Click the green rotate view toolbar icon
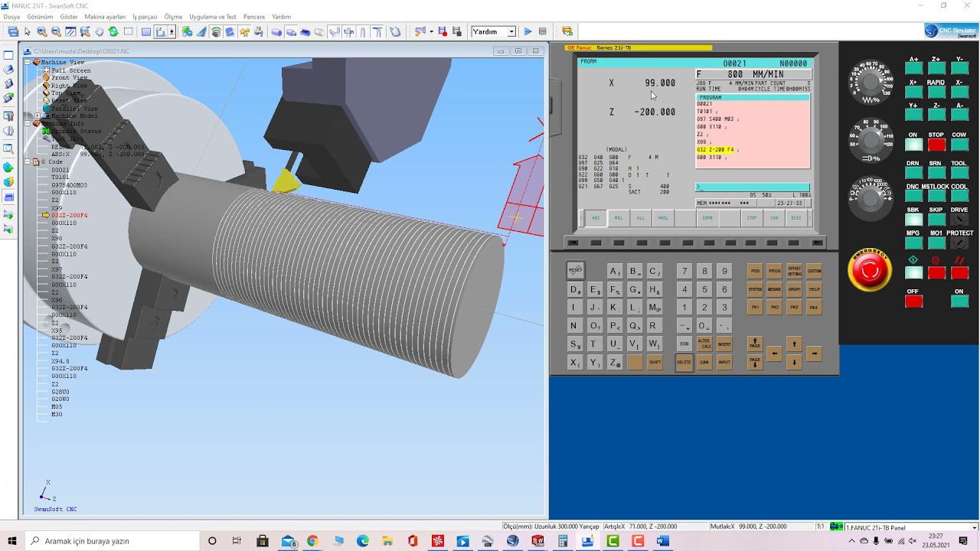This screenshot has width=980, height=551. pos(113,31)
